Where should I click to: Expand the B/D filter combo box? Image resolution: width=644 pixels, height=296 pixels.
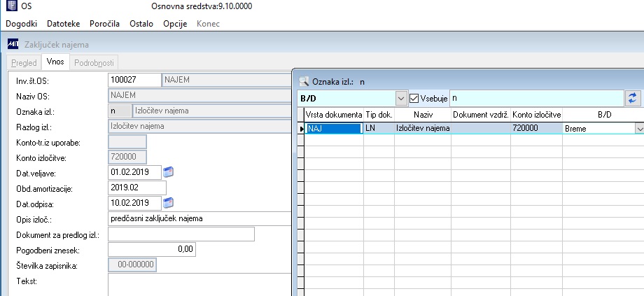[401, 99]
